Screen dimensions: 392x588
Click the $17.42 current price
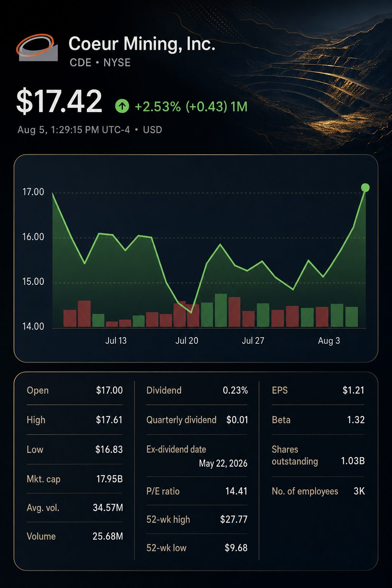(59, 101)
